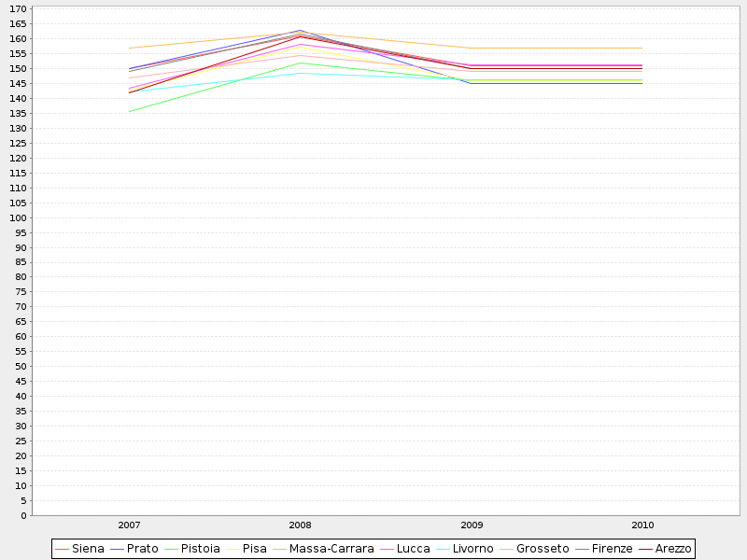Click the 170 y-axis tick label
This screenshot has height=560, width=747.
18,9
